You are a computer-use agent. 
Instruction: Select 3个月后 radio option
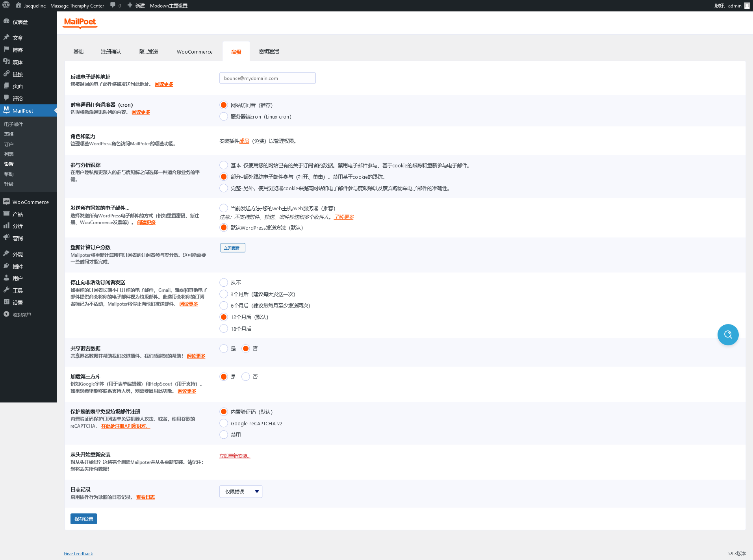click(224, 294)
